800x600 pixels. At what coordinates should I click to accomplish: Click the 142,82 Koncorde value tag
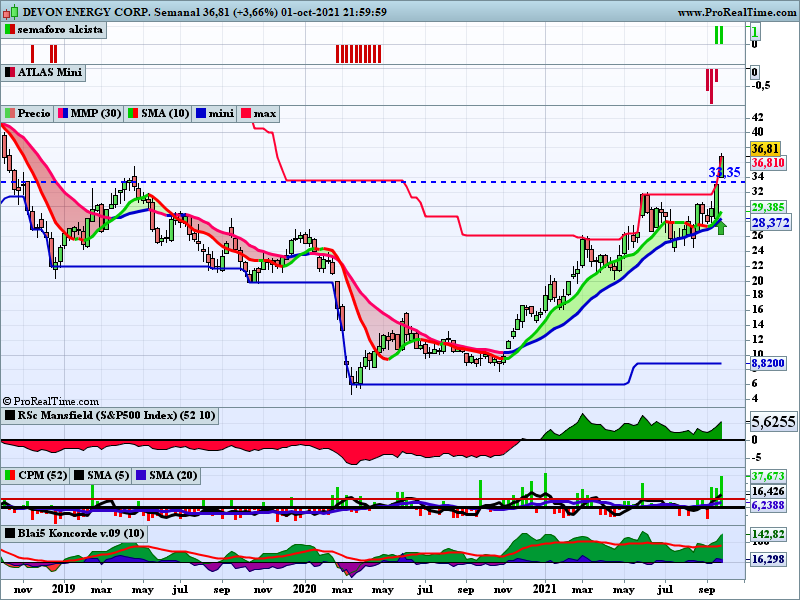768,534
